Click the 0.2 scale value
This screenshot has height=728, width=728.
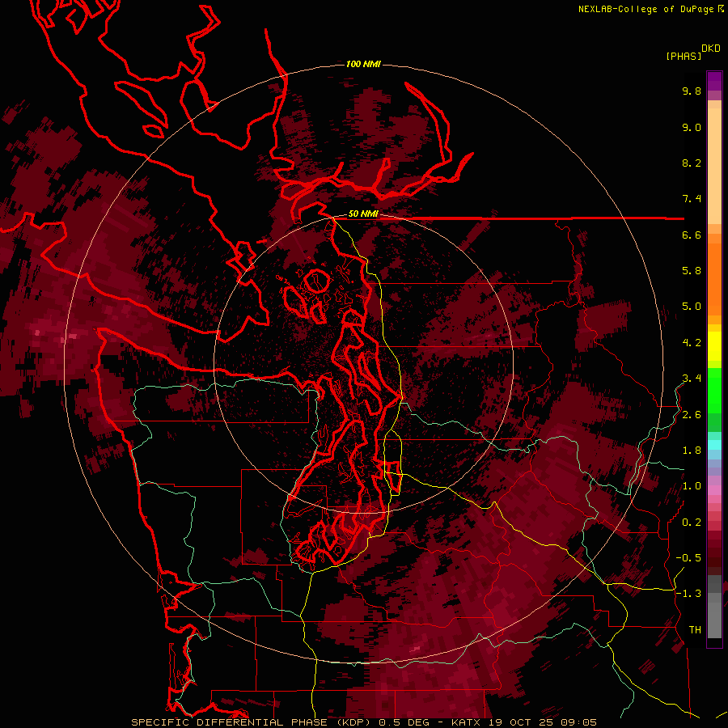(692, 523)
